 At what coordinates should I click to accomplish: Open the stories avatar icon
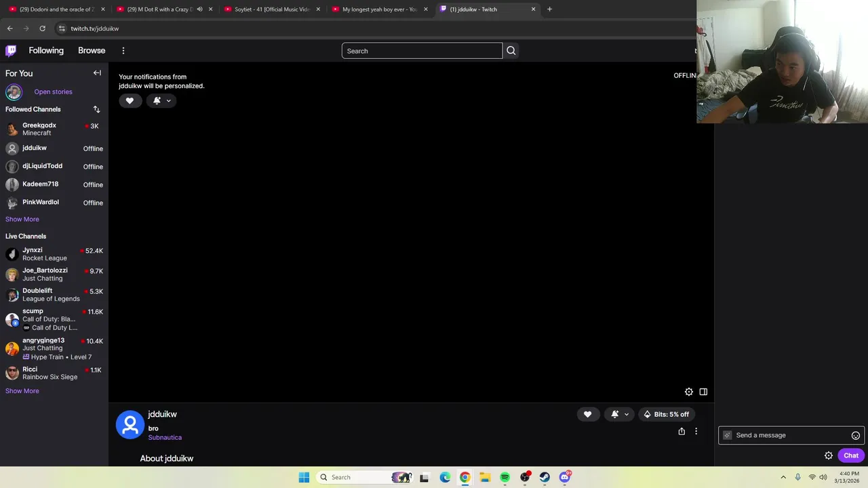14,92
